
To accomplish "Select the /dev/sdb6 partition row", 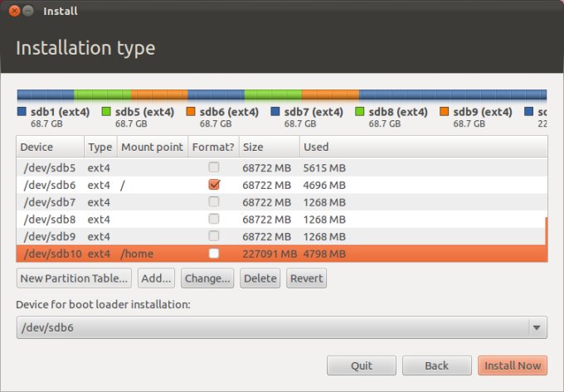I will point(282,185).
